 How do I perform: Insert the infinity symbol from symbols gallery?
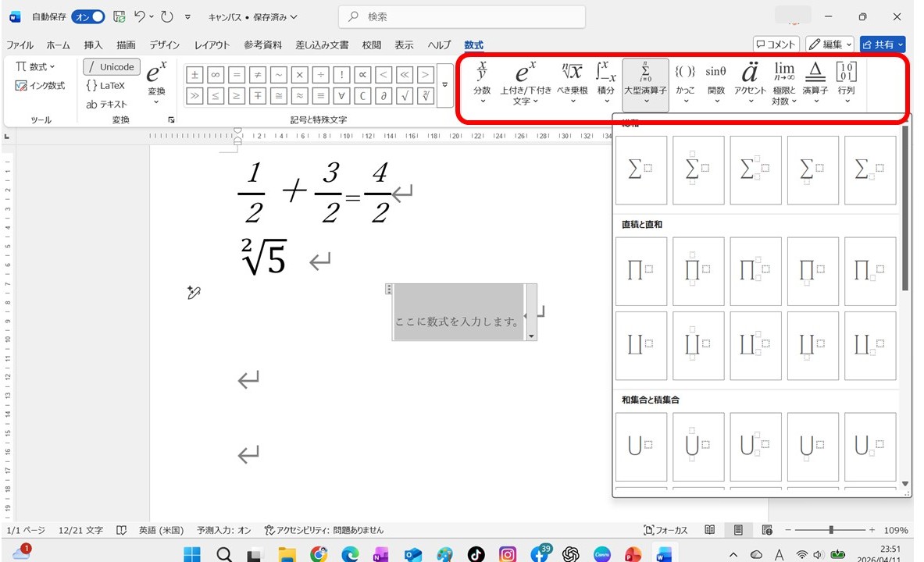coord(215,75)
